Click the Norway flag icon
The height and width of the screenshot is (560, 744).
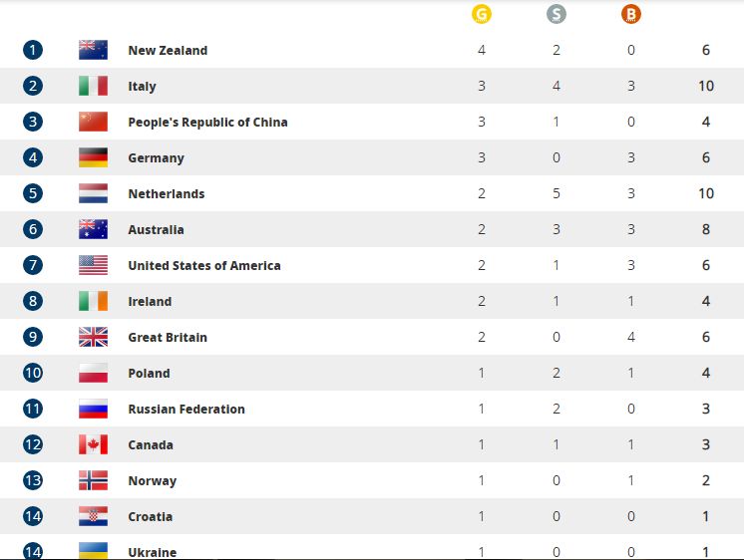pyautogui.click(x=93, y=480)
